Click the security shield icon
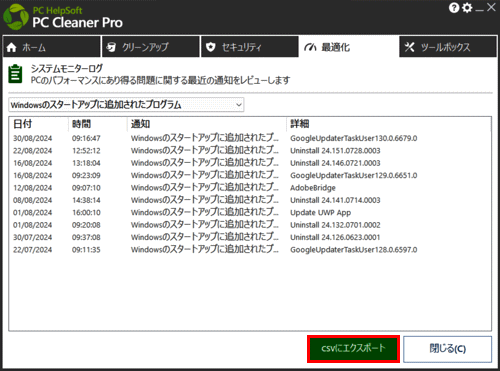This screenshot has width=500, height=371. click(x=210, y=47)
